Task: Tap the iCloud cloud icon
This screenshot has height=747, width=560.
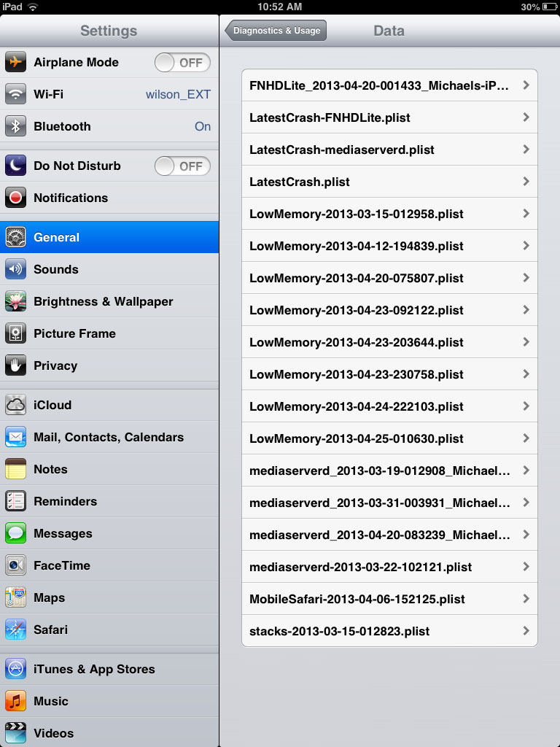Action: click(x=15, y=405)
